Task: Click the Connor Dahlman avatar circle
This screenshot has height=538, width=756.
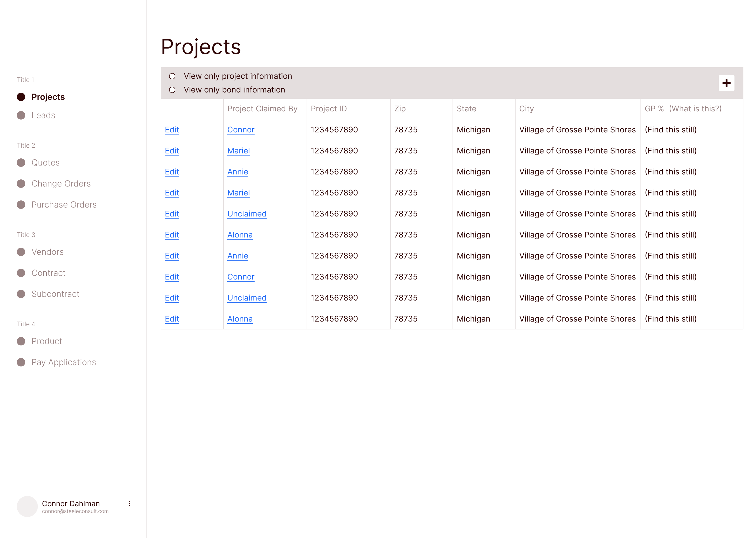Action: 27,506
